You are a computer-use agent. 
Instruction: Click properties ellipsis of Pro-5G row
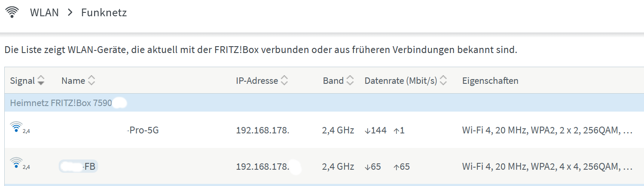click(x=628, y=130)
